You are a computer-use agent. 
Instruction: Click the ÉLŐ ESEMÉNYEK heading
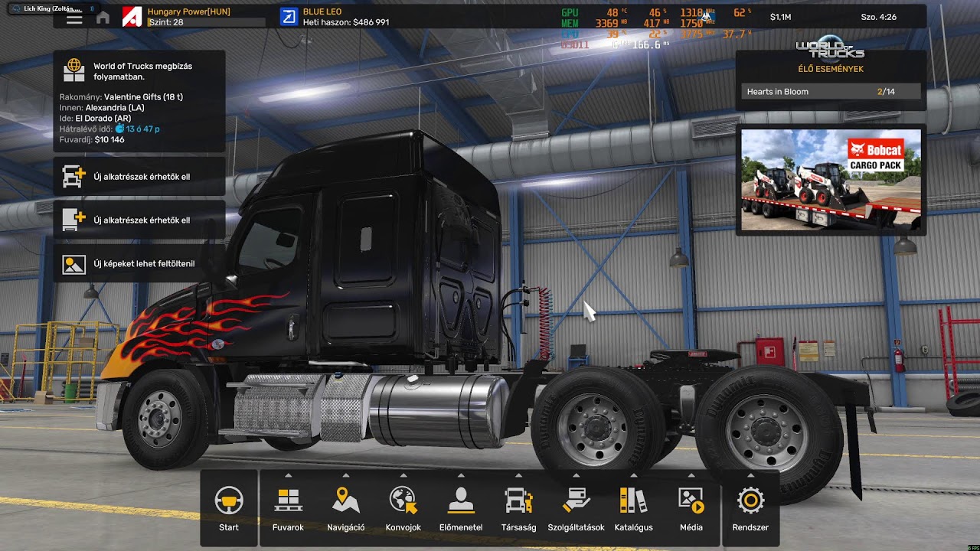831,69
